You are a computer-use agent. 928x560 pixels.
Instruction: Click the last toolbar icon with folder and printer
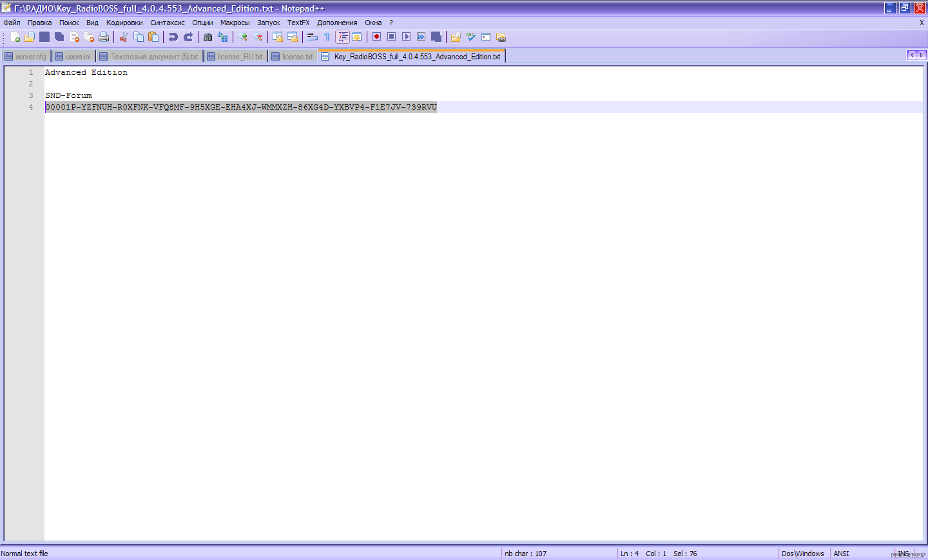point(501,37)
